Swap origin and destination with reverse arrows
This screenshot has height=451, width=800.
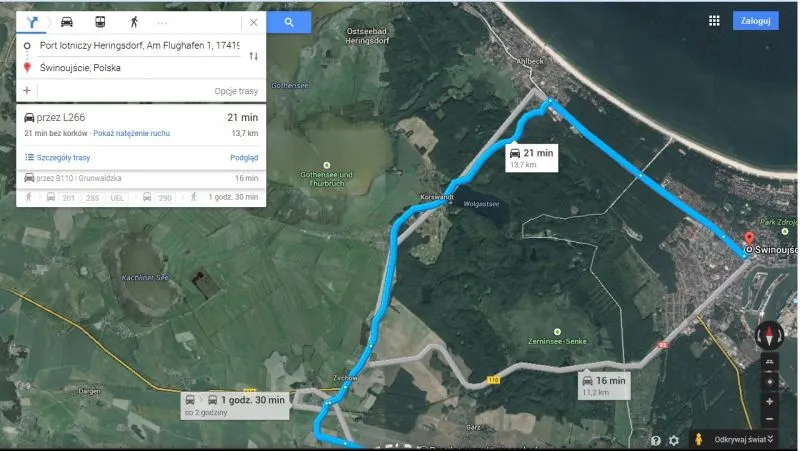point(254,56)
